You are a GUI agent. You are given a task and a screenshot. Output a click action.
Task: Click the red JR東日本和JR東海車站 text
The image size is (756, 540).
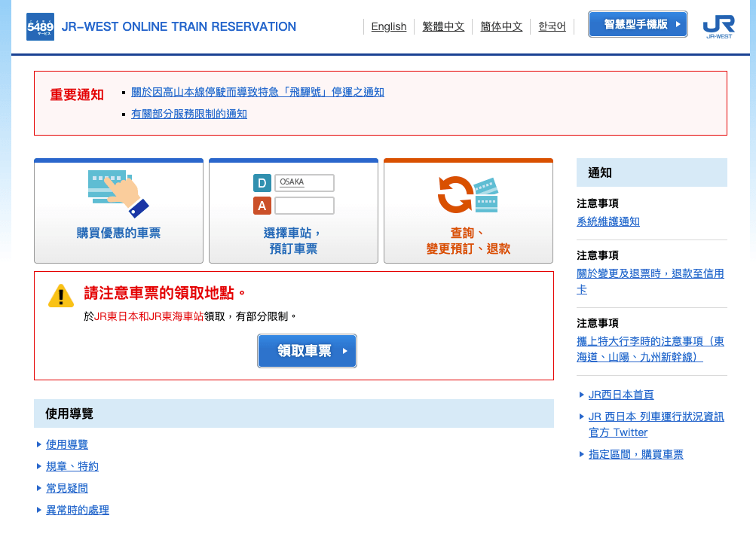click(149, 316)
